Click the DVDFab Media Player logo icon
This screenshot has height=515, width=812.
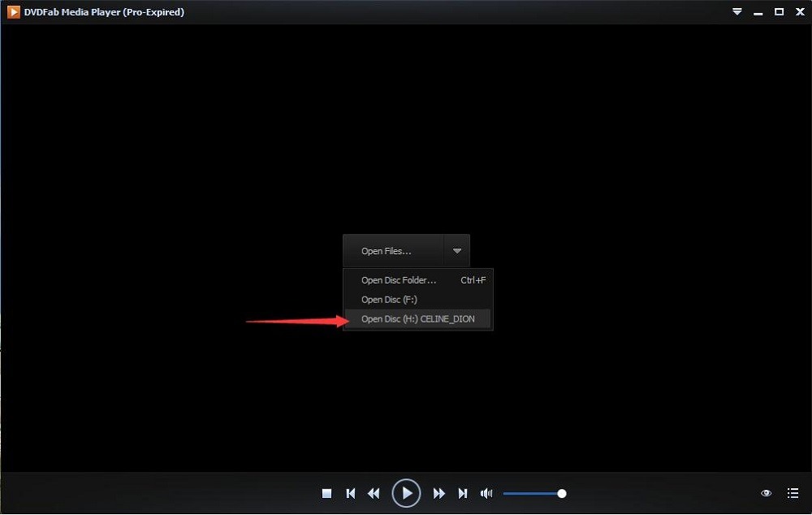click(x=14, y=12)
